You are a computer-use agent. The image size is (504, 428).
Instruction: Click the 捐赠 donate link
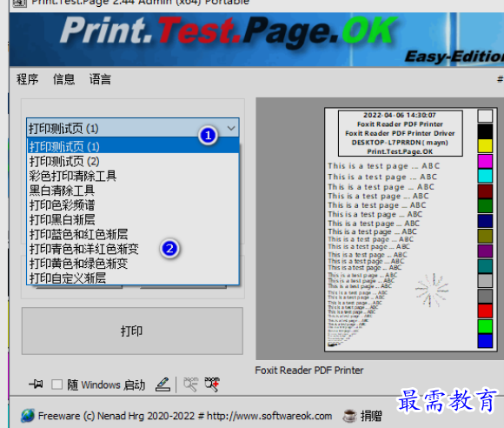pos(371,416)
